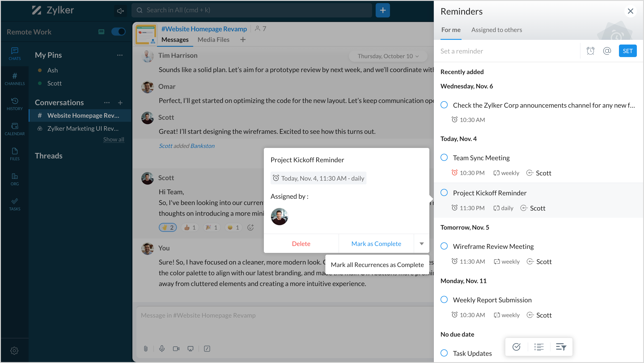Select Mark all Recurrences as Complete
The width and height of the screenshot is (644, 363).
(377, 265)
